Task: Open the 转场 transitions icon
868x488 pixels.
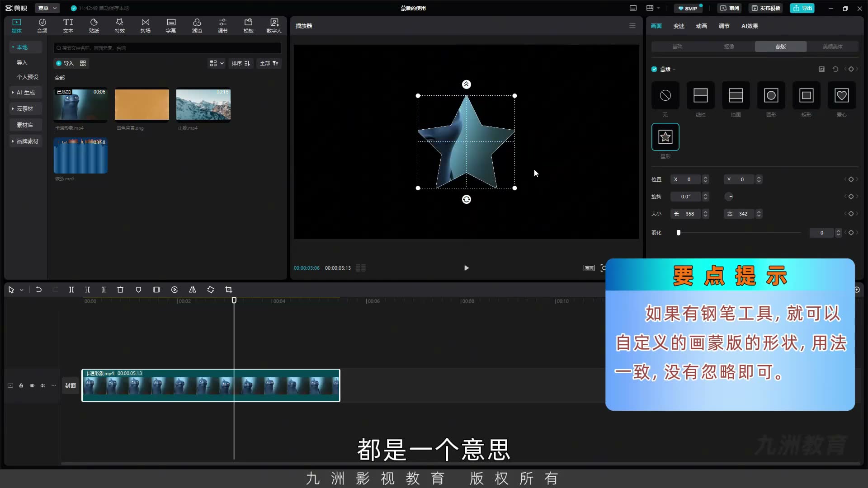Action: point(145,26)
